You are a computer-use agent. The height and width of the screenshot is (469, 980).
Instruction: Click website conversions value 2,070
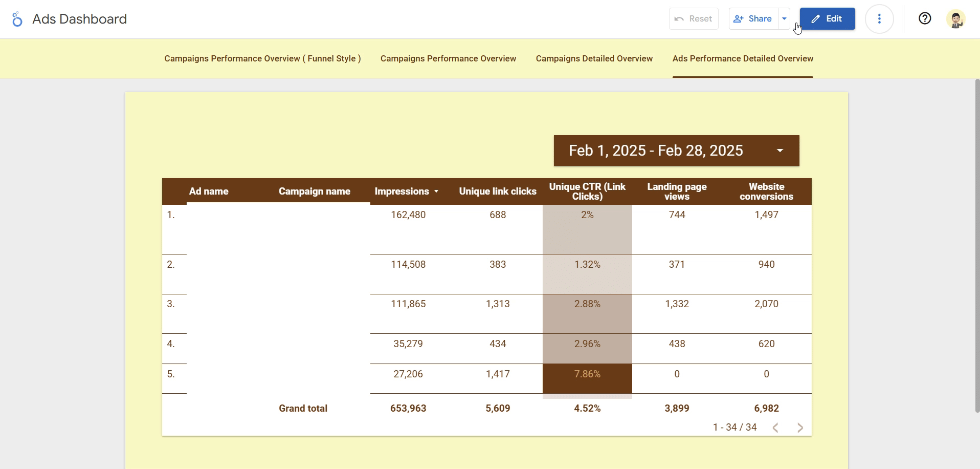pyautogui.click(x=766, y=304)
